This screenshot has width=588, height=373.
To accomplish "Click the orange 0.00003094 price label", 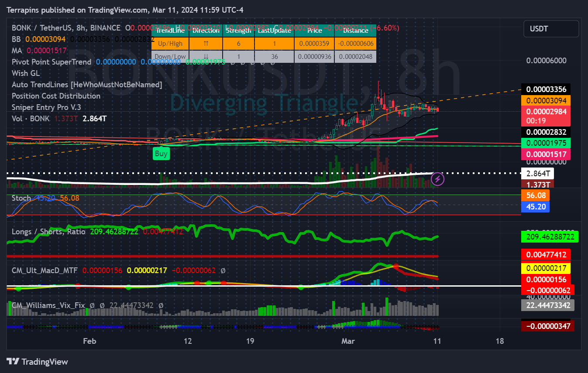I will click(x=546, y=100).
